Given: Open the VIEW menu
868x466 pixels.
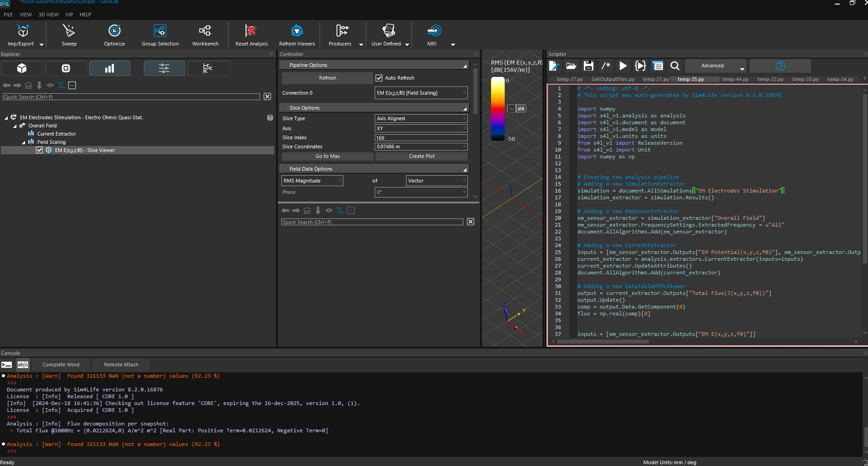Looking at the screenshot, I should [25, 15].
